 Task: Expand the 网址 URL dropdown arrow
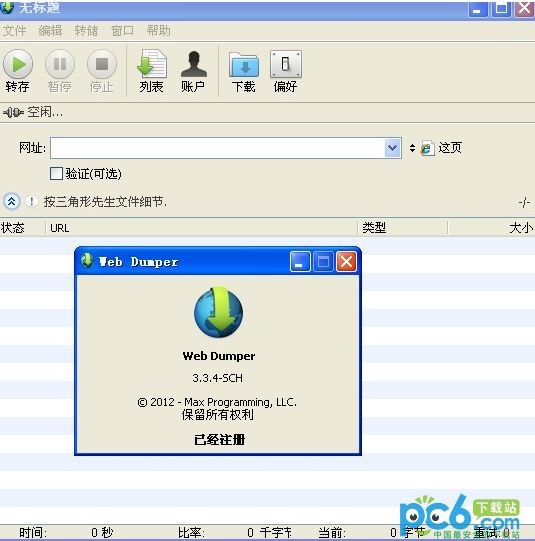point(393,148)
